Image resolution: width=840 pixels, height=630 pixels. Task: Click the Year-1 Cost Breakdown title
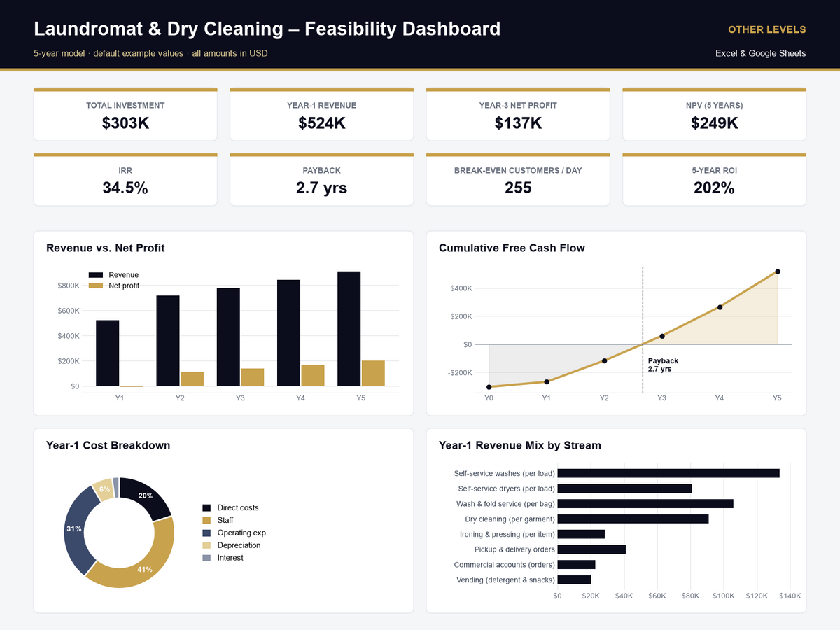pyautogui.click(x=108, y=445)
